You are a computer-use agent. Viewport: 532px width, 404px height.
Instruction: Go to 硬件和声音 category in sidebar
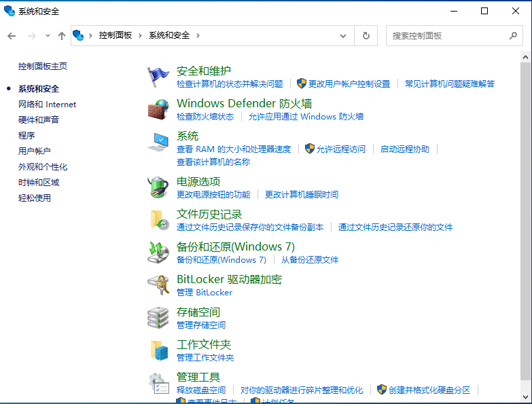39,120
